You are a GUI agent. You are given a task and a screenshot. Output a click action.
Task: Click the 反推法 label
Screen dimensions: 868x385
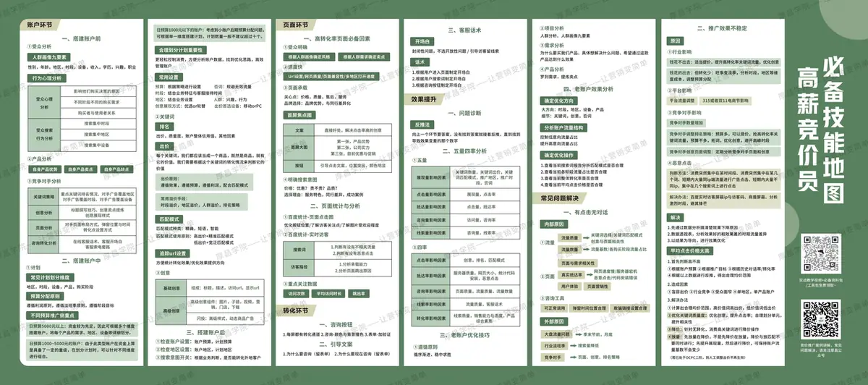421,125
